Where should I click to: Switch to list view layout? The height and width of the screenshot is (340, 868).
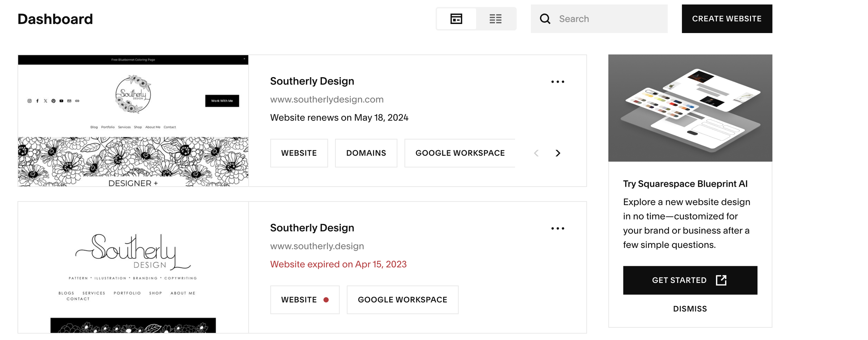tap(495, 19)
